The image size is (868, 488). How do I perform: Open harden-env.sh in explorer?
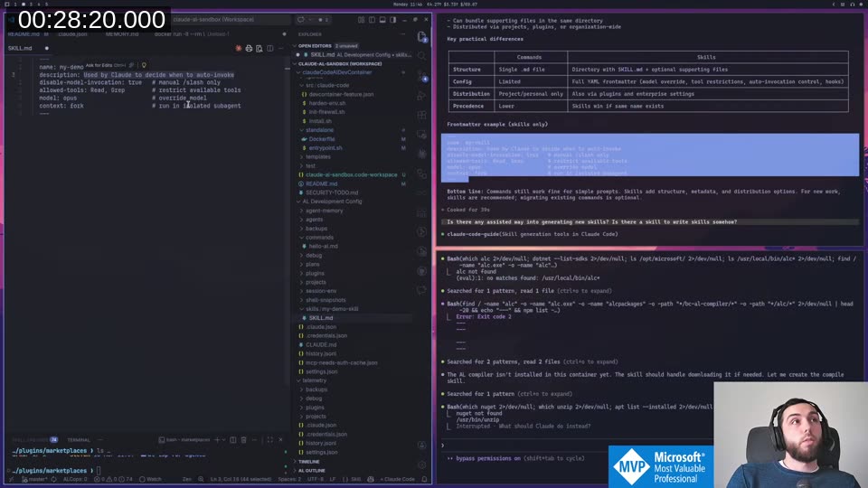326,103
